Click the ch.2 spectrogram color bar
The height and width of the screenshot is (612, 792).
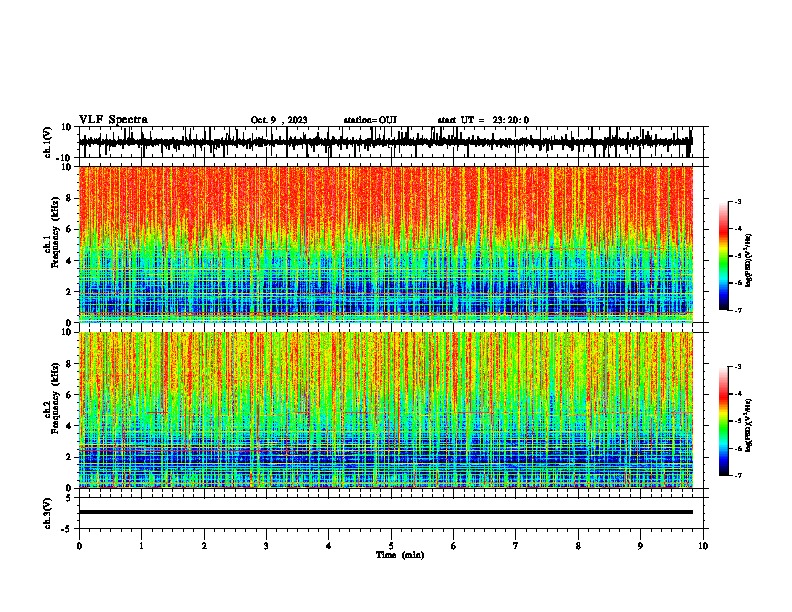(724, 421)
